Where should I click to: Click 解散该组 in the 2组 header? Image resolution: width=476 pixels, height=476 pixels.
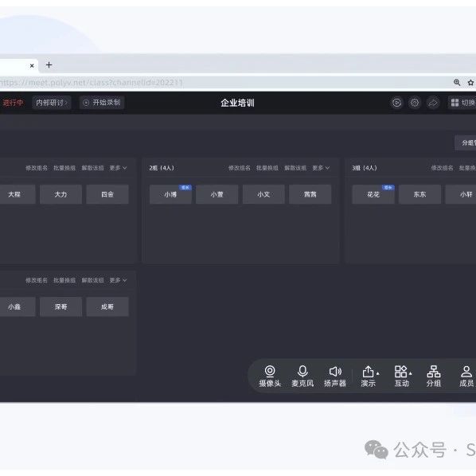[295, 168]
